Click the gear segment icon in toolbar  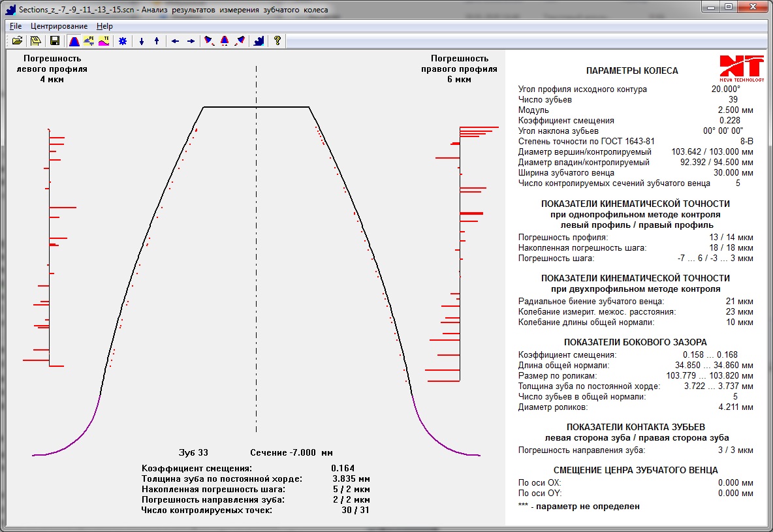(259, 41)
